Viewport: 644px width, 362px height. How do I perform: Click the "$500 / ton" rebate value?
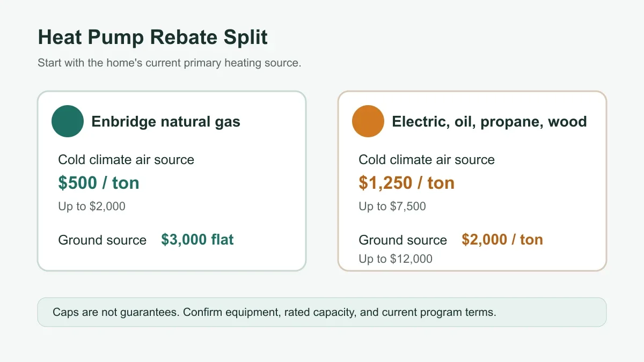tap(99, 183)
